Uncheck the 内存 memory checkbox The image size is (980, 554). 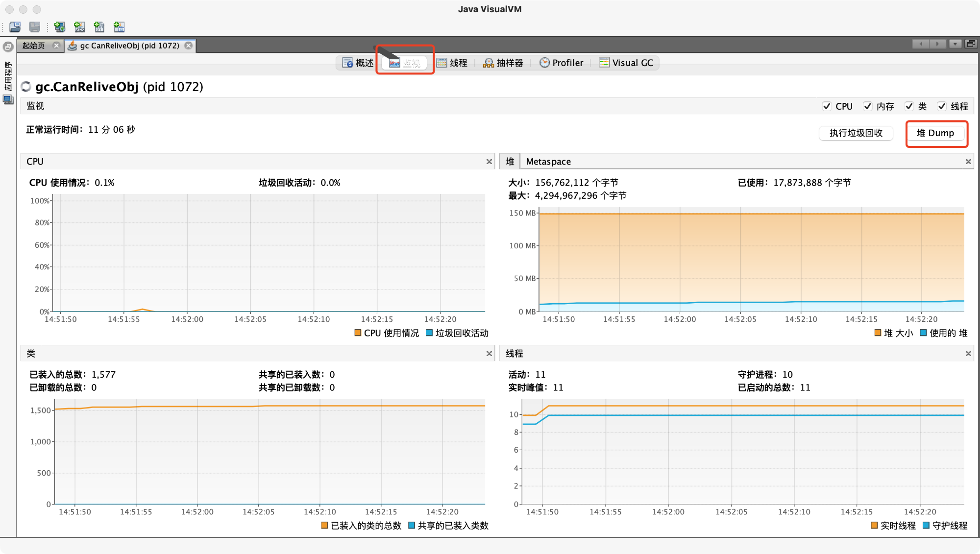click(x=867, y=106)
